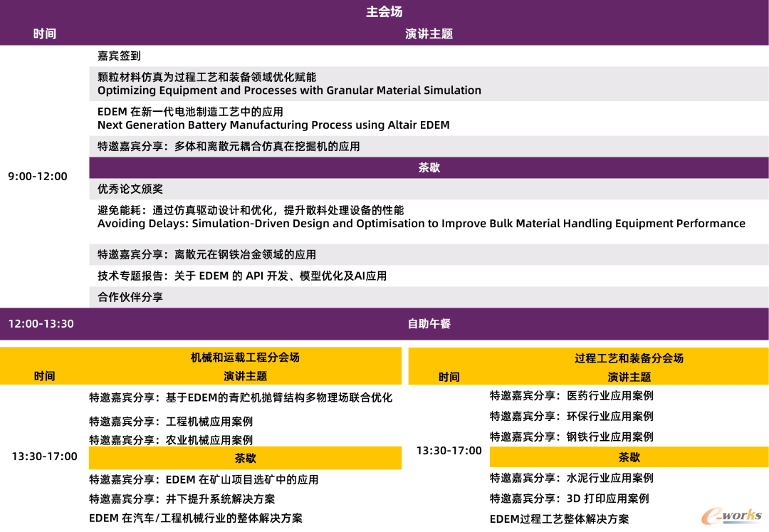The image size is (769, 532).
Task: Open the Next Generation Battery Manufacturing talk
Action: click(273, 125)
